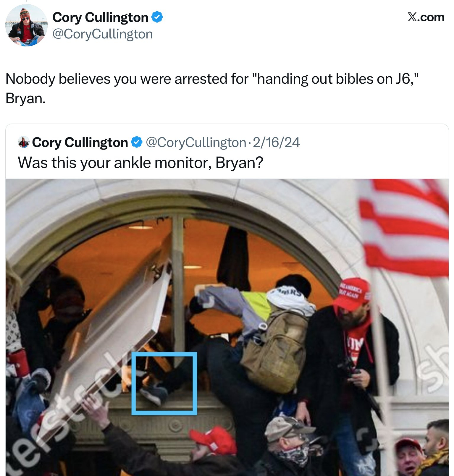Open the quoted tweet's attached photo
The image size is (454, 476).
click(227, 327)
